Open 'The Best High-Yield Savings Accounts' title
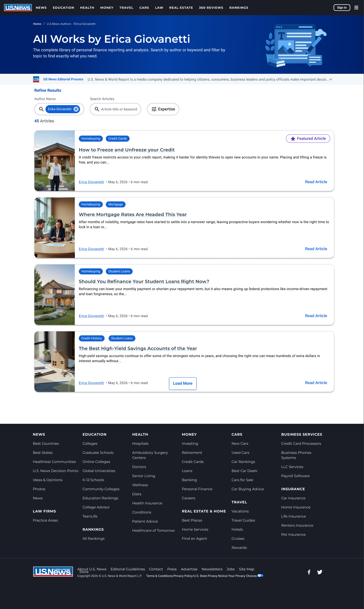This screenshot has width=364, height=609. (138, 348)
